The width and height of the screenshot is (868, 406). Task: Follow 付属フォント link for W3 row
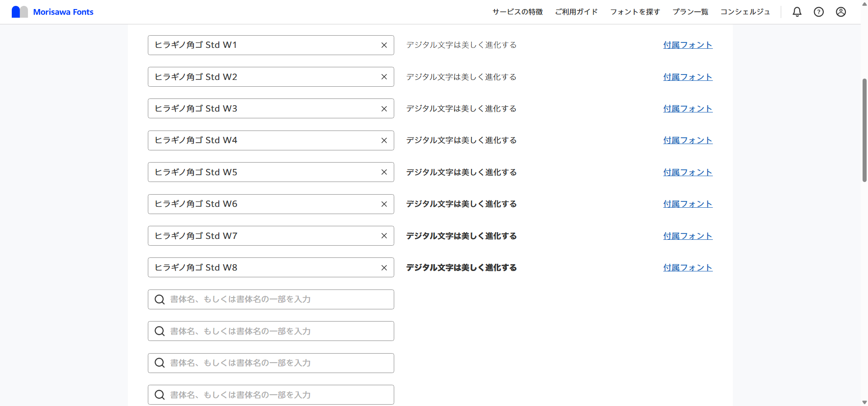point(688,109)
